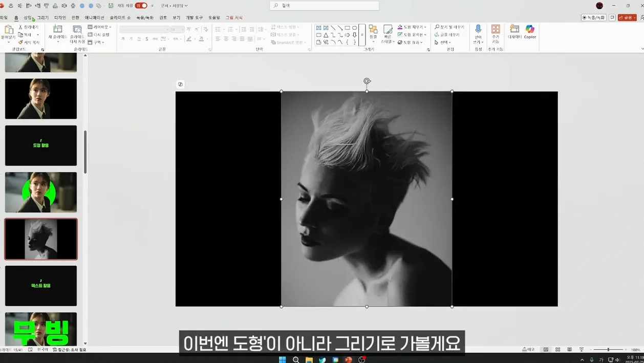Select the right arrow shape in gallery
Screen dimensions: 644x363
click(x=347, y=35)
